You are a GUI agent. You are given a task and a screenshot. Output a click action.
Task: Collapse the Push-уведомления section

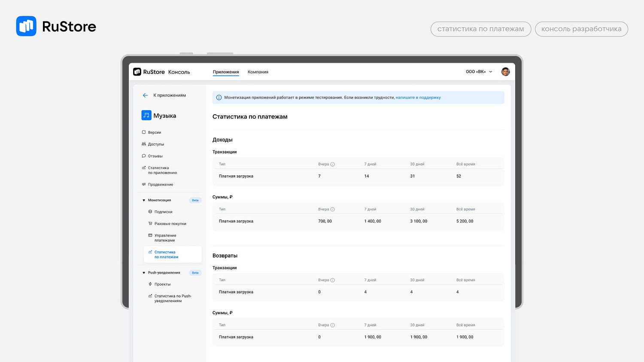point(144,273)
